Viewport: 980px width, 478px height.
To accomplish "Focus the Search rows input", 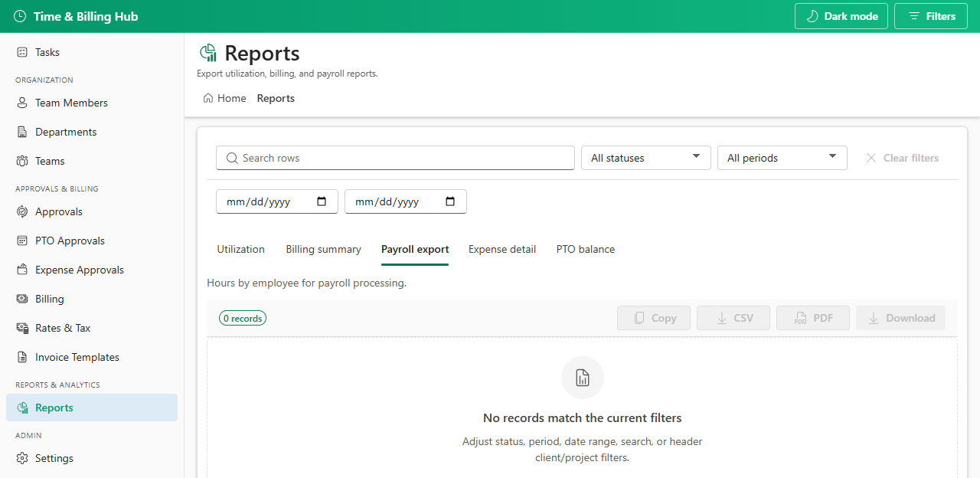I will pos(395,158).
